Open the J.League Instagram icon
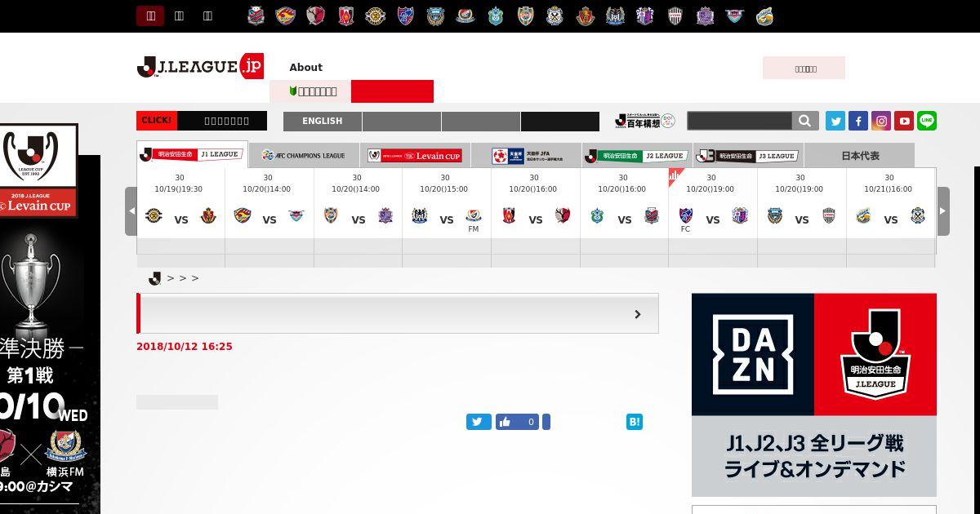 click(x=881, y=121)
